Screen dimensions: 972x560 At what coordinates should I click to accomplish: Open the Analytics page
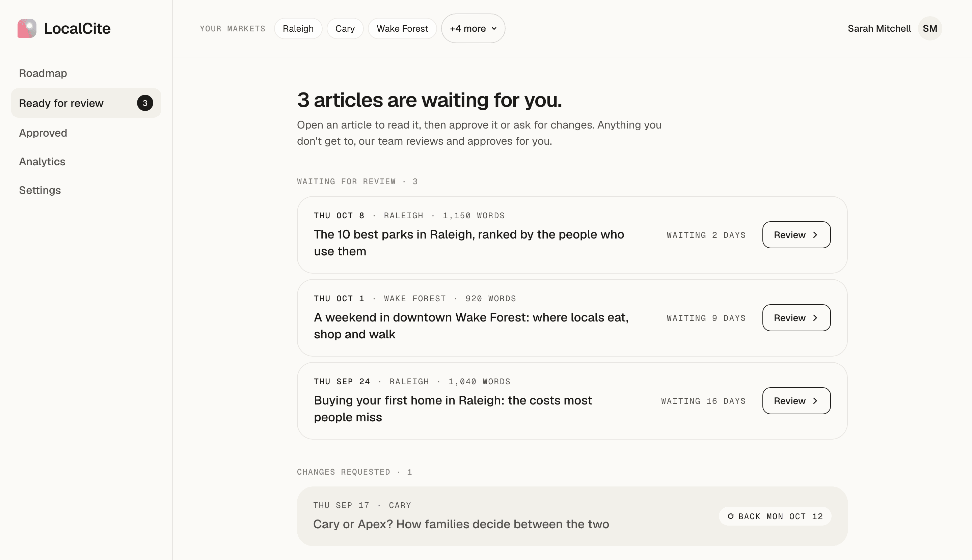click(x=42, y=162)
